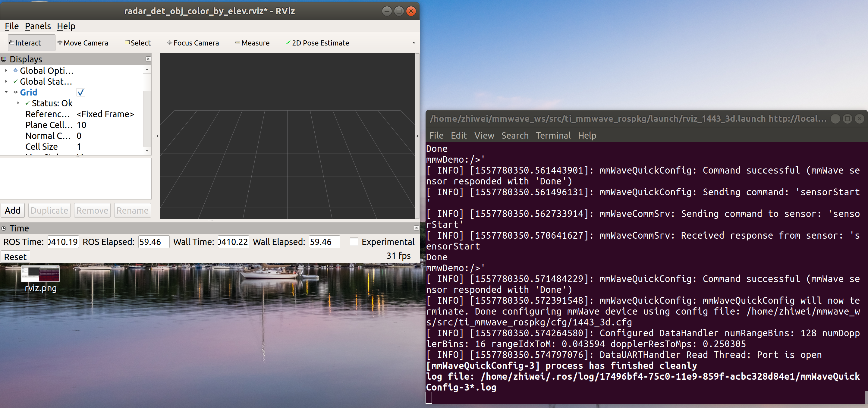Collapse the Grid display tree
Image resolution: width=868 pixels, height=408 pixels.
[6, 92]
